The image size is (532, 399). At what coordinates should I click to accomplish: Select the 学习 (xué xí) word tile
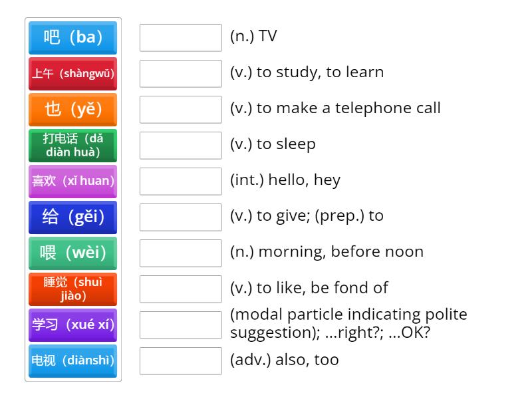[72, 325]
